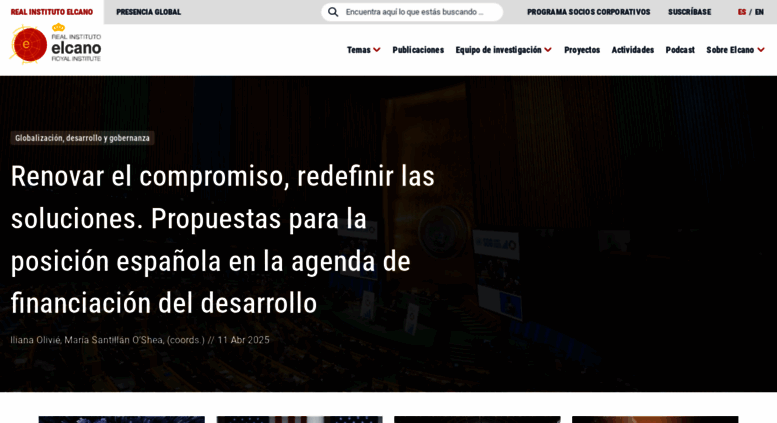Open the second article thumbnail with US flags
Viewport: 777px width, 423px height.
(299, 420)
